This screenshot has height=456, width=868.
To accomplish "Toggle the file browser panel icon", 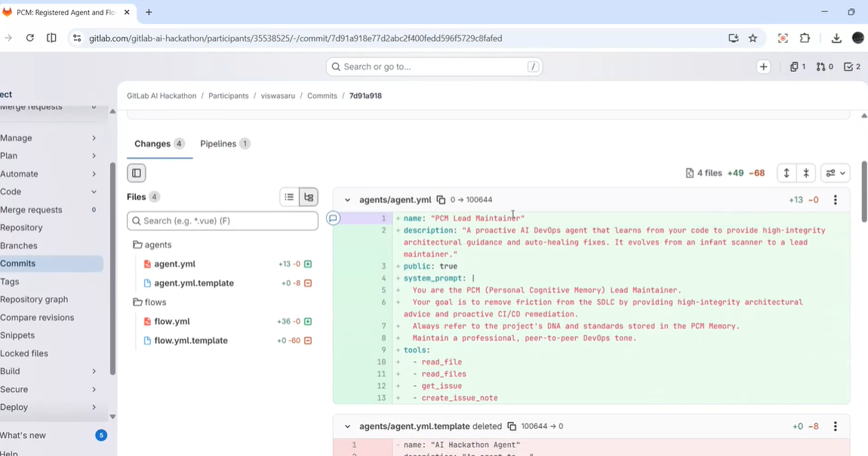I will (136, 173).
